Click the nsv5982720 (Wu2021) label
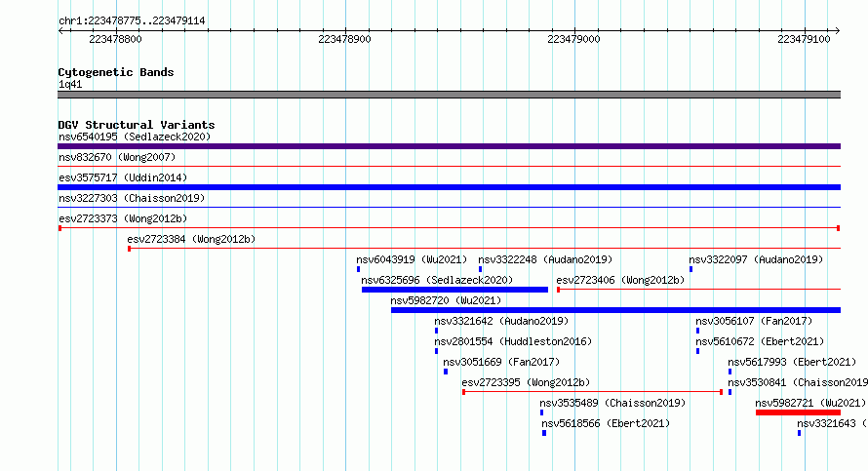Screen dimensions: 868x471 [446, 300]
